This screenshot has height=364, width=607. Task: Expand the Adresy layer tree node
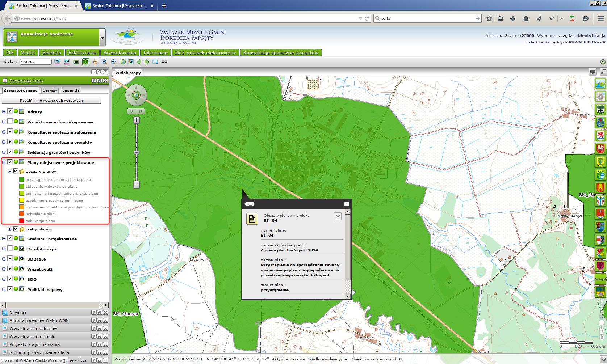point(4,112)
